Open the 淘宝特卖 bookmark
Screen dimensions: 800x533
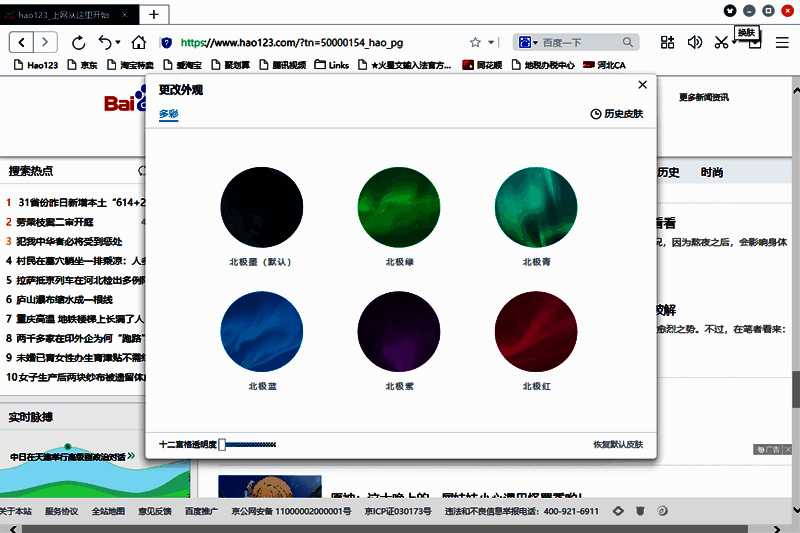[130, 65]
